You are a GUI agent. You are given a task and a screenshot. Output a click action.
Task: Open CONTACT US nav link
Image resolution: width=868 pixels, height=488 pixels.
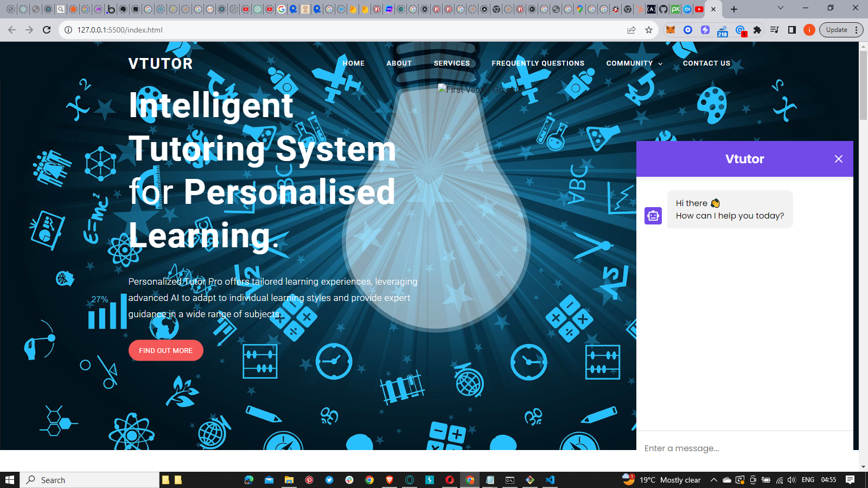coord(706,63)
